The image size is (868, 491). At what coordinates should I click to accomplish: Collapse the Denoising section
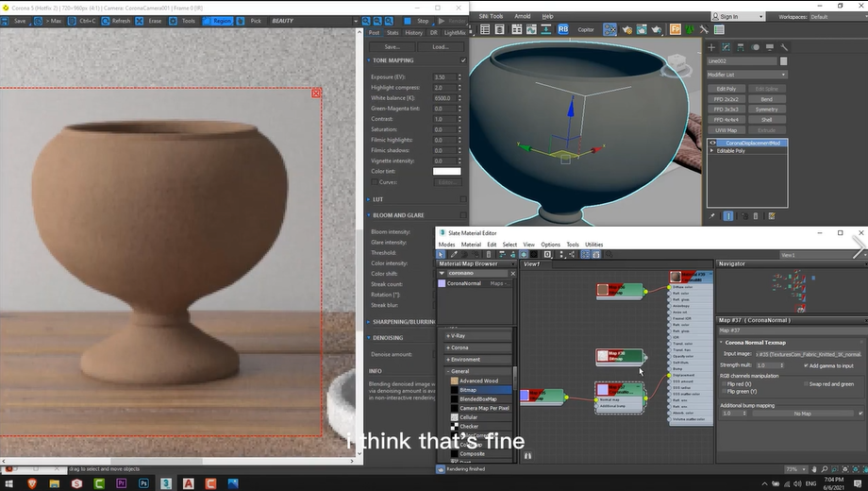coord(369,337)
